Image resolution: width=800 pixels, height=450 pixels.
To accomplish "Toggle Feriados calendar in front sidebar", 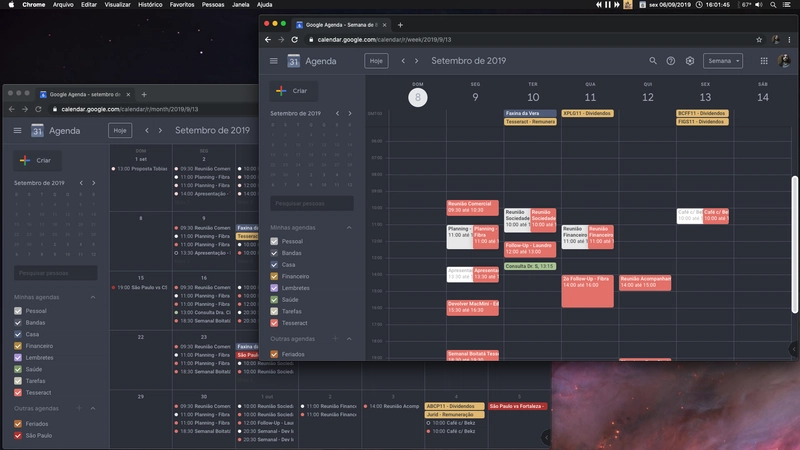I will (x=274, y=354).
